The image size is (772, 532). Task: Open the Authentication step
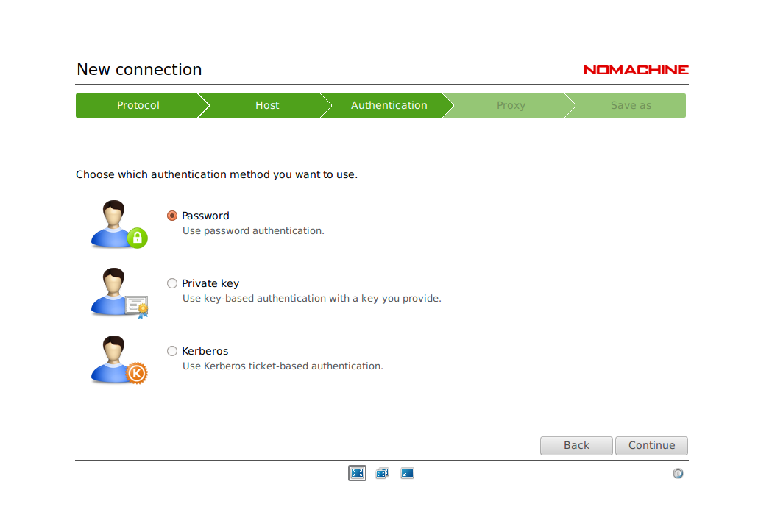pos(389,105)
